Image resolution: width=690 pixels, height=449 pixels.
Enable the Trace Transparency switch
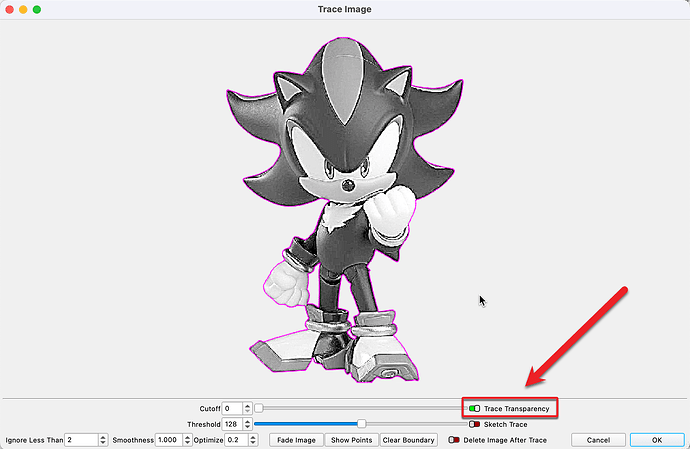pos(474,409)
